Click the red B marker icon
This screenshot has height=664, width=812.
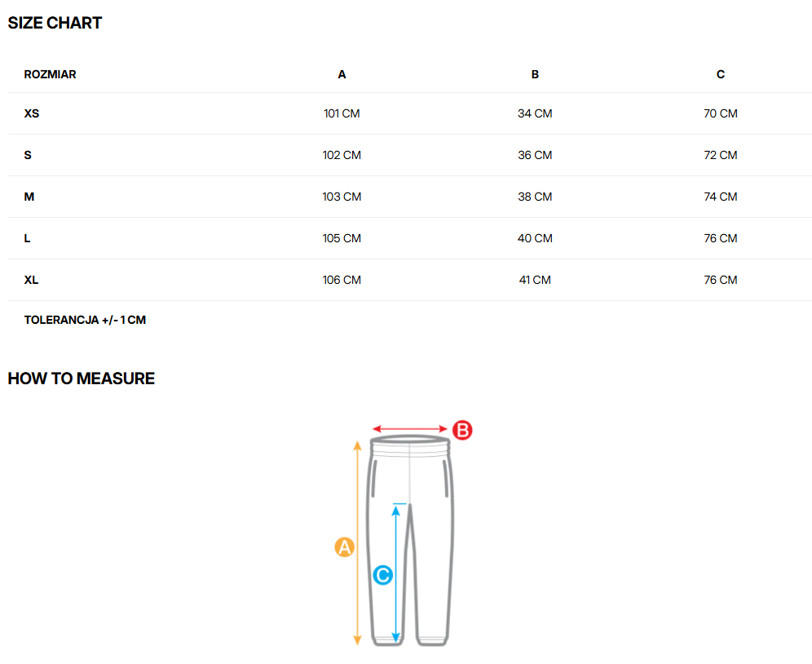(462, 430)
